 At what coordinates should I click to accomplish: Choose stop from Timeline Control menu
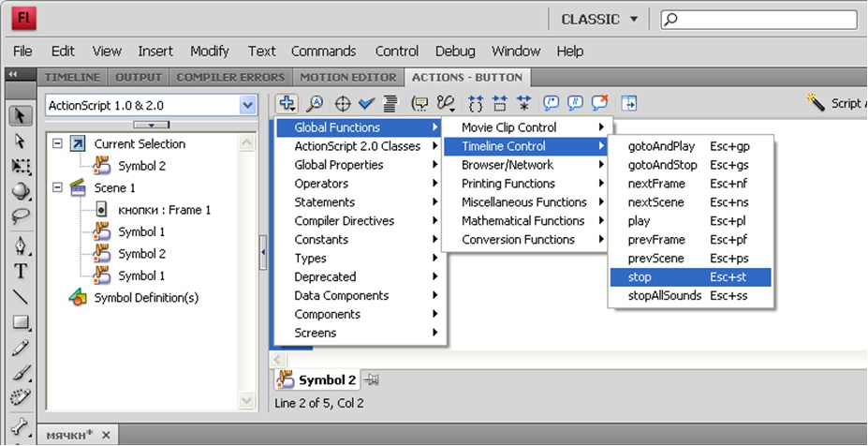pos(690,277)
